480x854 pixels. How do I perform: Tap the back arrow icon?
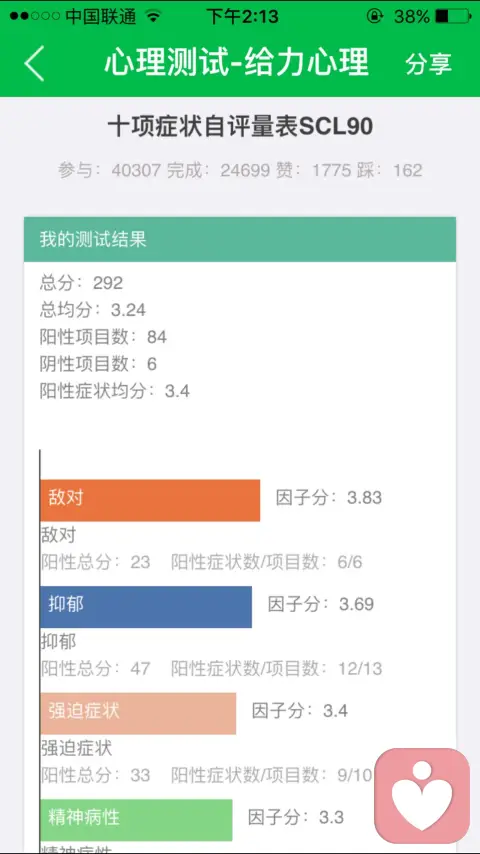pos(34,63)
